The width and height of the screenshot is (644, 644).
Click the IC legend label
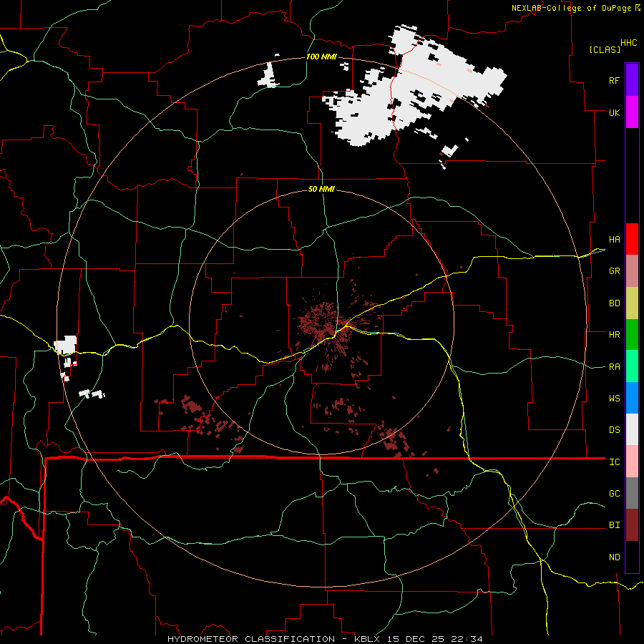pyautogui.click(x=614, y=462)
